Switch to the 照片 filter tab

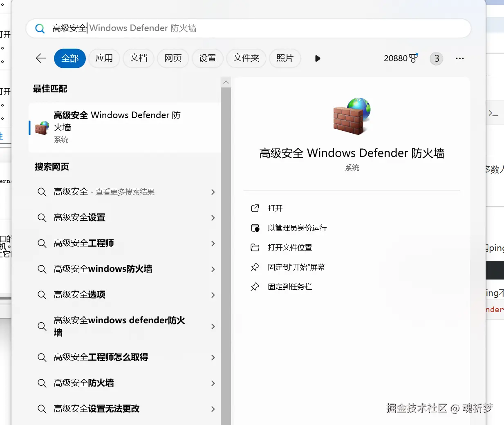pyautogui.click(x=285, y=58)
